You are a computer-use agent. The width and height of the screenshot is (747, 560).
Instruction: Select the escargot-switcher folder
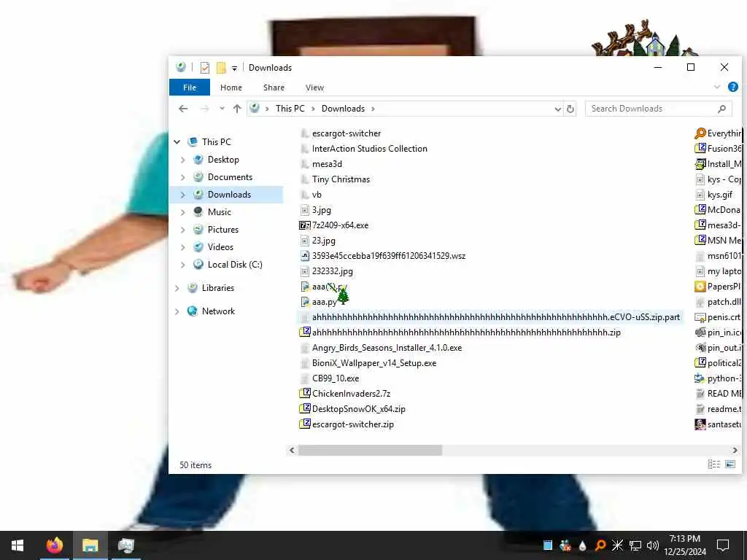(x=347, y=133)
